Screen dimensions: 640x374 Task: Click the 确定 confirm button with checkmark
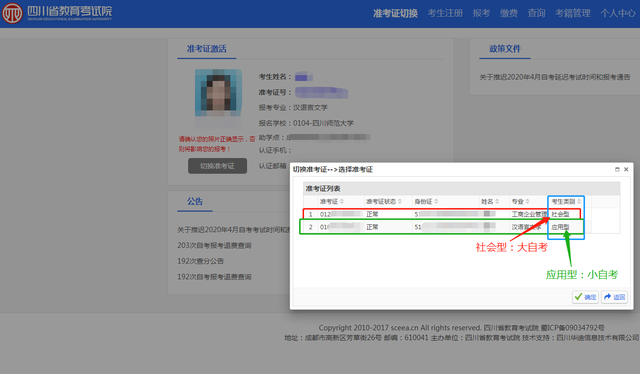tap(585, 297)
